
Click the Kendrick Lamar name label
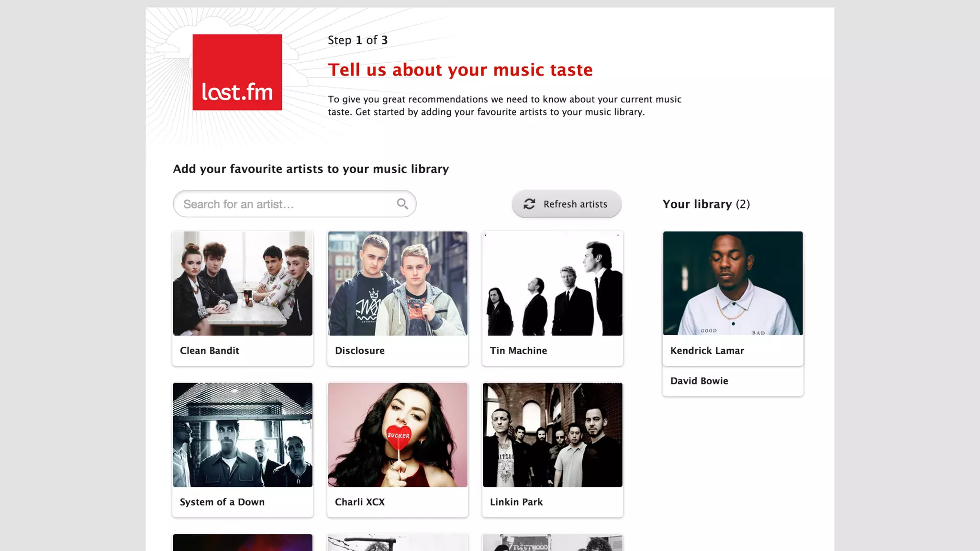coord(707,351)
